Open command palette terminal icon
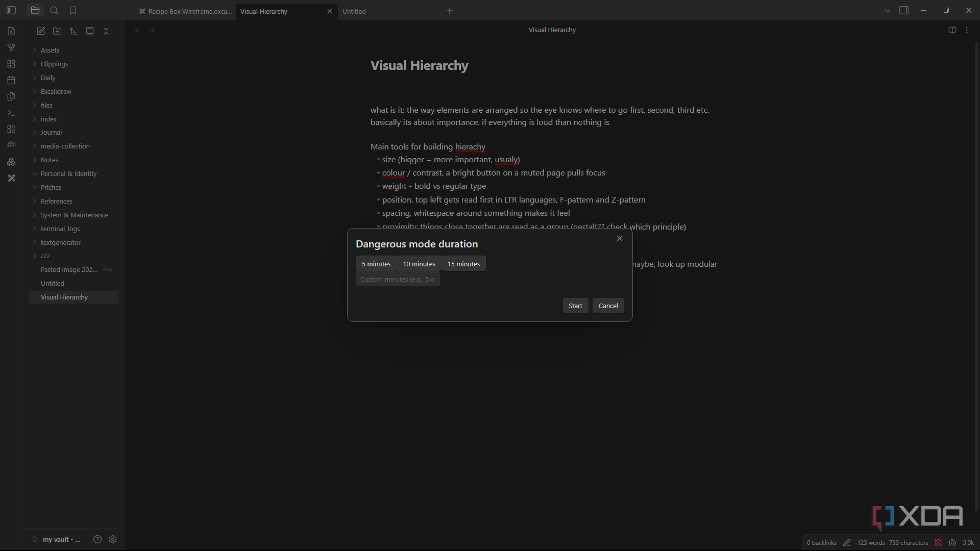Screen dimensions: 980x551 pos(11,113)
